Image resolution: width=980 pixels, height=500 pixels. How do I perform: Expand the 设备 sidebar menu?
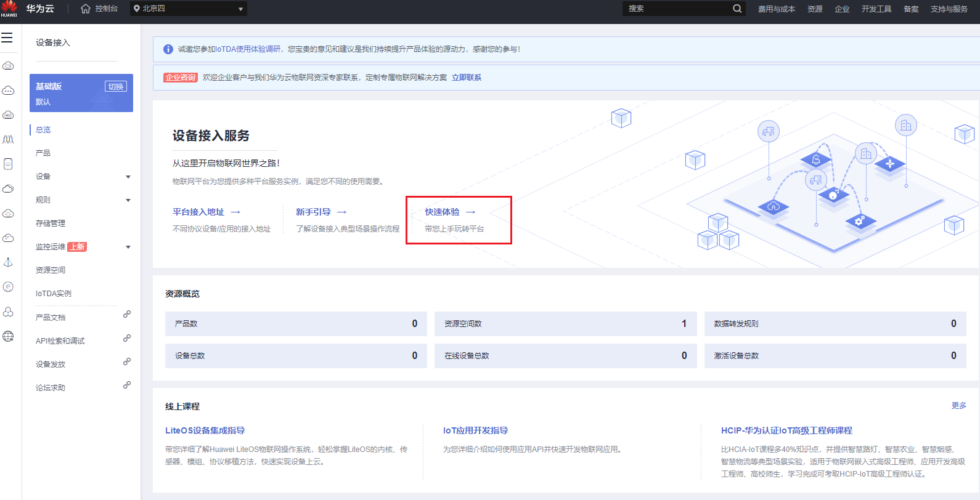click(x=128, y=177)
